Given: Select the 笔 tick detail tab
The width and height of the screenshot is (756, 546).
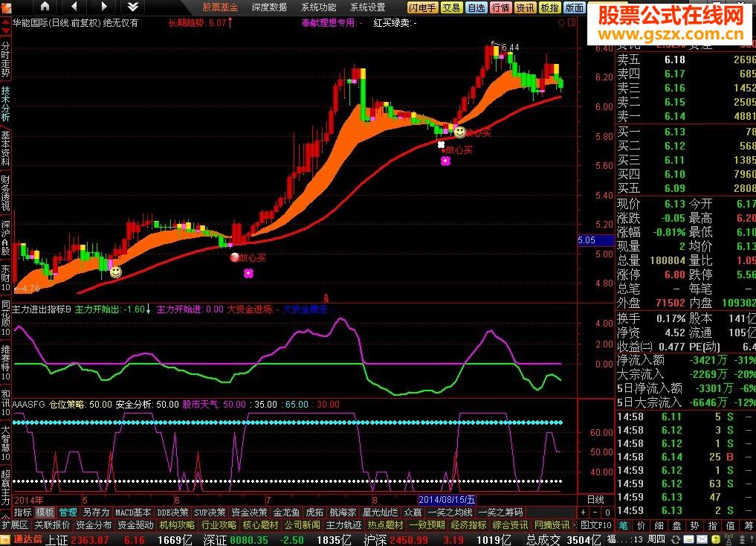Looking at the screenshot, I should [624, 525].
